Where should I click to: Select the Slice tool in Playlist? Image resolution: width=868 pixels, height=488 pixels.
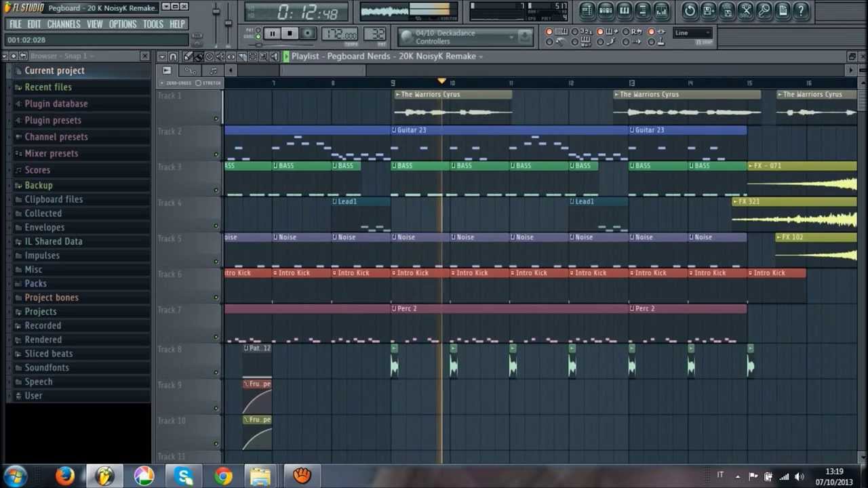click(241, 56)
